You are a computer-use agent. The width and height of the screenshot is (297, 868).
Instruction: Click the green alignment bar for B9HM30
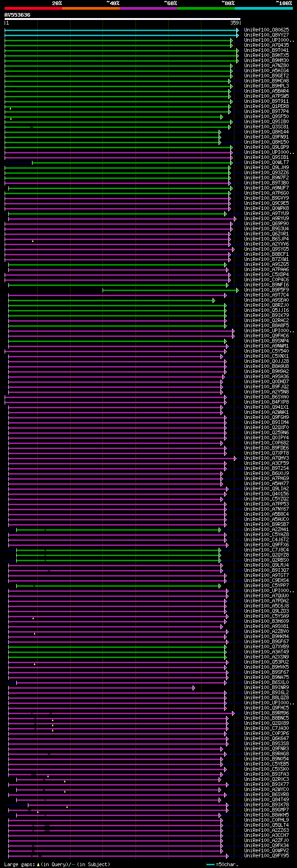tap(122, 61)
